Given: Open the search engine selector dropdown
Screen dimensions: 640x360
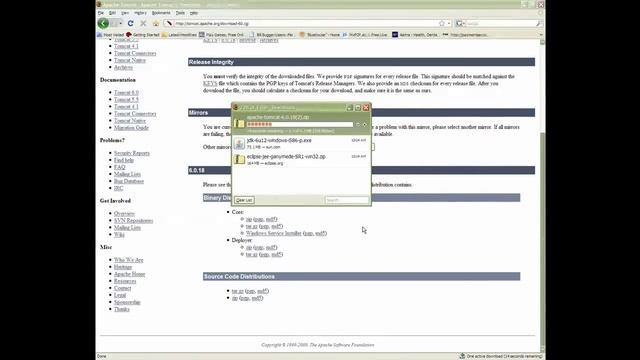Looking at the screenshot, I should [460, 24].
